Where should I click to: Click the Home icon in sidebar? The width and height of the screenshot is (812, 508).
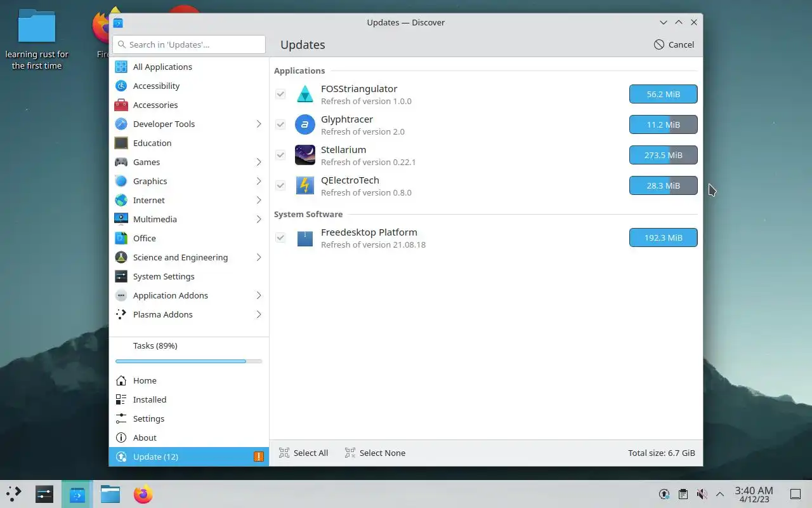coord(121,380)
